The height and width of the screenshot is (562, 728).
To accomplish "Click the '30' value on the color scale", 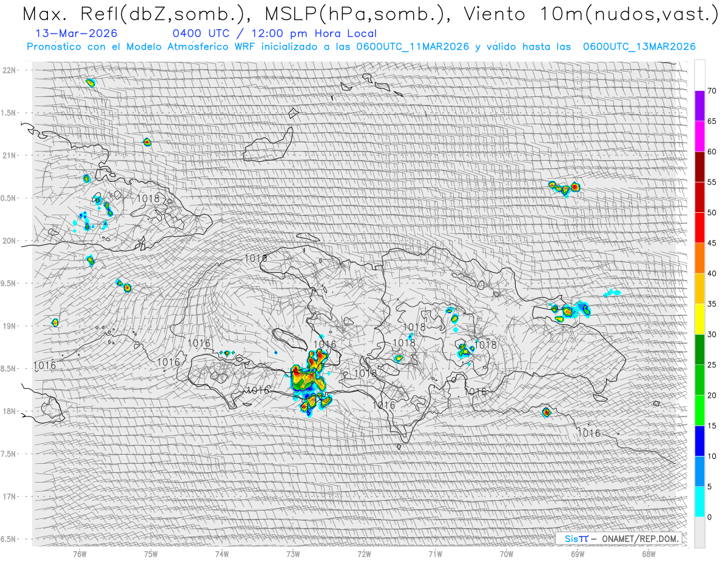I will (712, 335).
